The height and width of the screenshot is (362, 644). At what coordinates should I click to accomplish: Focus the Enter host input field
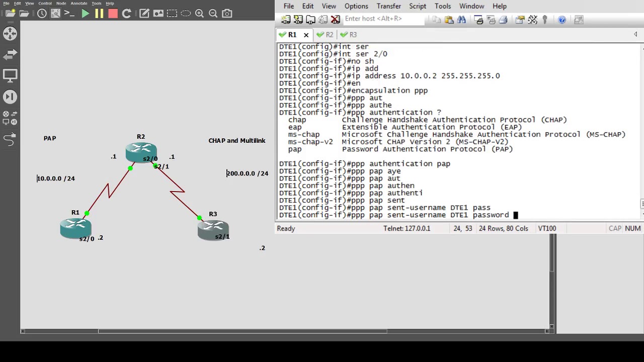click(x=383, y=19)
